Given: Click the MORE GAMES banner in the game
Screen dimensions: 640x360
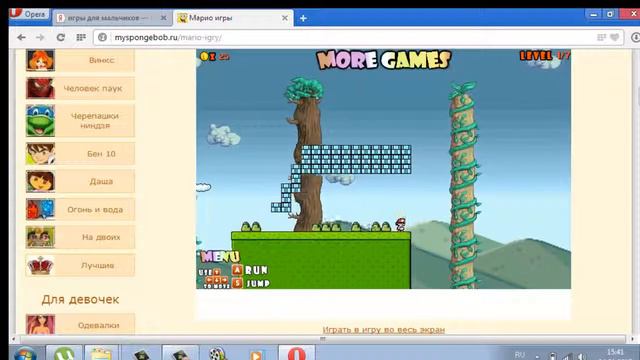Looking at the screenshot, I should click(x=383, y=60).
